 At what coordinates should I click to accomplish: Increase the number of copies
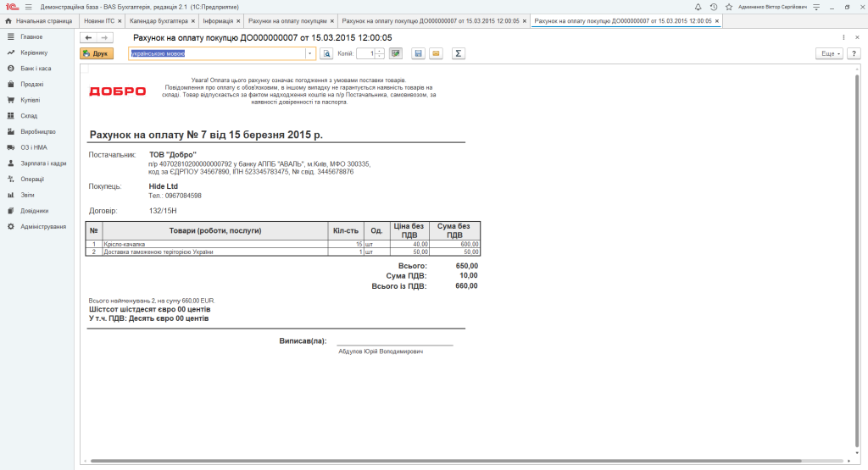[379, 51]
